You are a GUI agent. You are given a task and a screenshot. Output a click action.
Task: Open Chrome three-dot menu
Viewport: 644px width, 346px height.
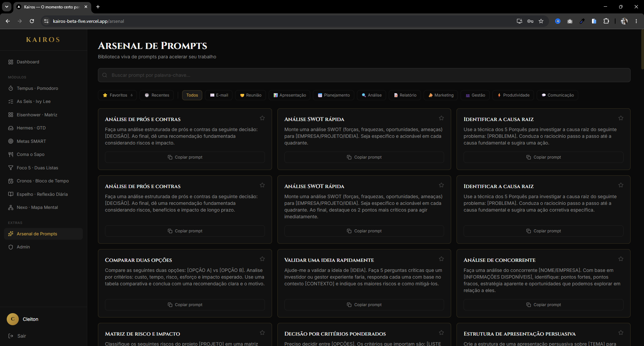(636, 21)
